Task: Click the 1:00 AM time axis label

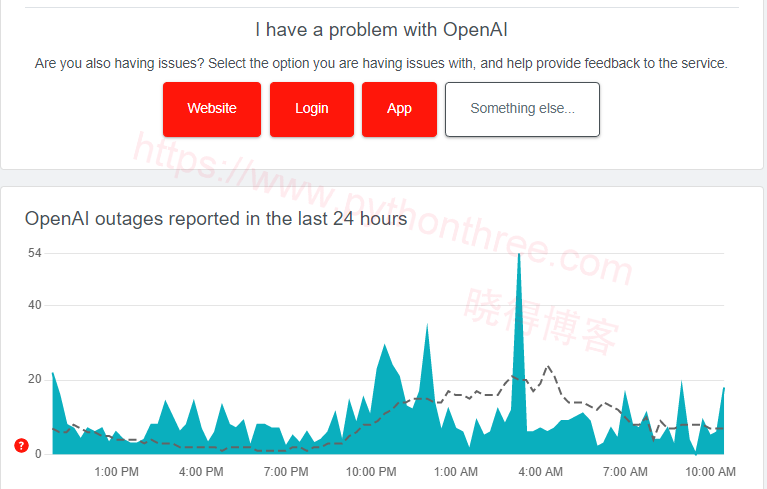Action: (456, 472)
